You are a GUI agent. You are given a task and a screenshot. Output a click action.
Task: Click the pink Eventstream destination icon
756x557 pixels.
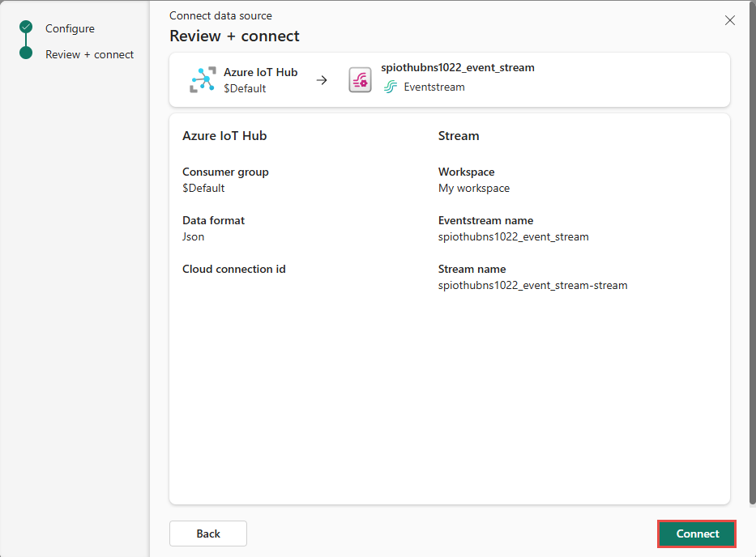click(x=359, y=79)
